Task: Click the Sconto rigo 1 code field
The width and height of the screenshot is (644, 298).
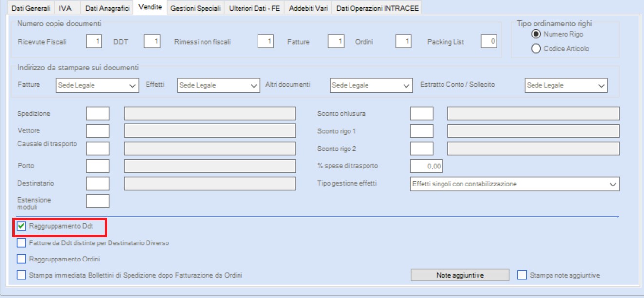Action: point(422,131)
